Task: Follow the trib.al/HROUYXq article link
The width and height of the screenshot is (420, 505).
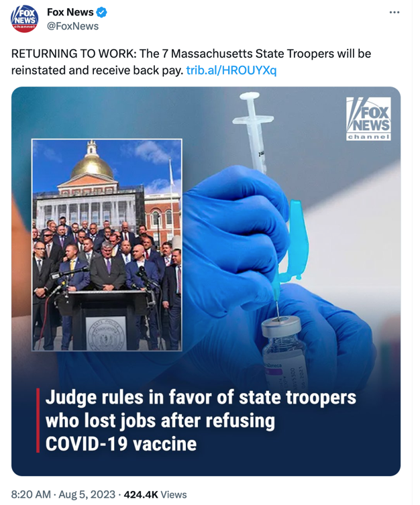Action: tap(231, 70)
